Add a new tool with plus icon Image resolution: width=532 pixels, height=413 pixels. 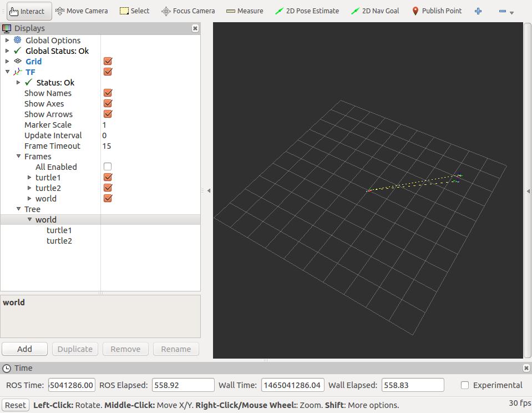(478, 11)
